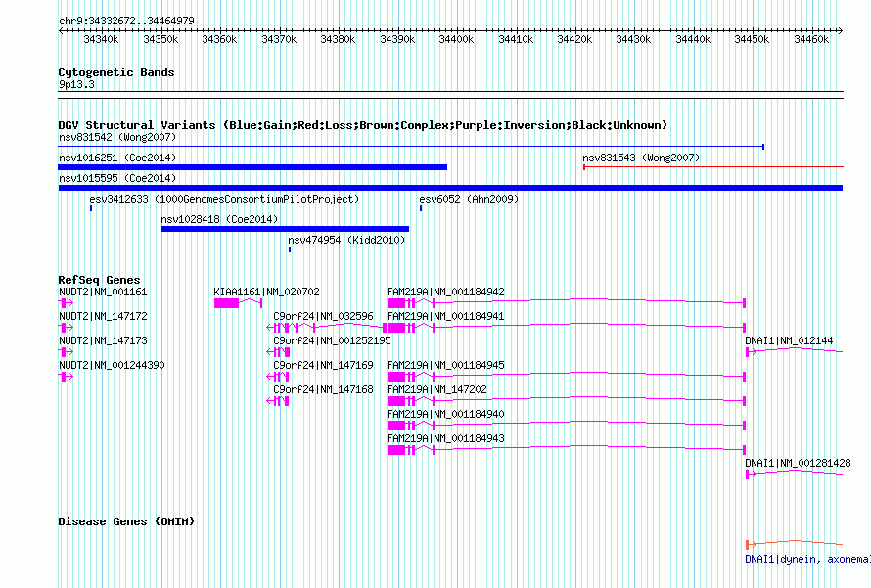871x588 pixels.
Task: Select the nsv474954 (Kidd2010) variant marker
Action: click(290, 249)
